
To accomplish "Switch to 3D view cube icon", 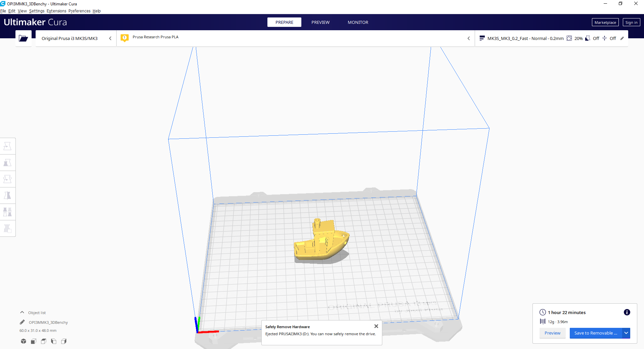I will click(24, 341).
